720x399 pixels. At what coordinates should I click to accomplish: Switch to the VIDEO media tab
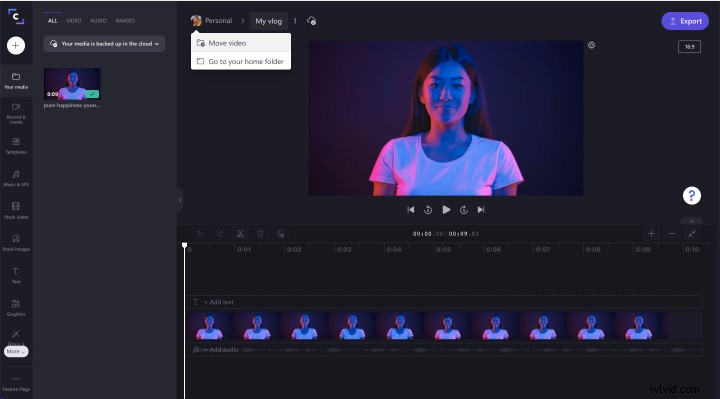(x=73, y=21)
